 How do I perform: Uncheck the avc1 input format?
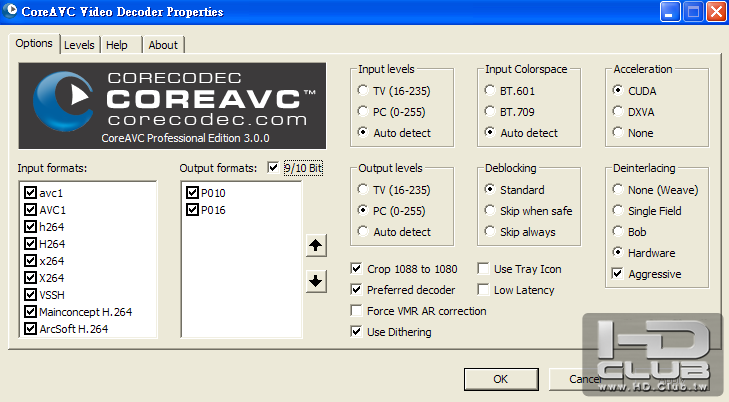point(31,192)
